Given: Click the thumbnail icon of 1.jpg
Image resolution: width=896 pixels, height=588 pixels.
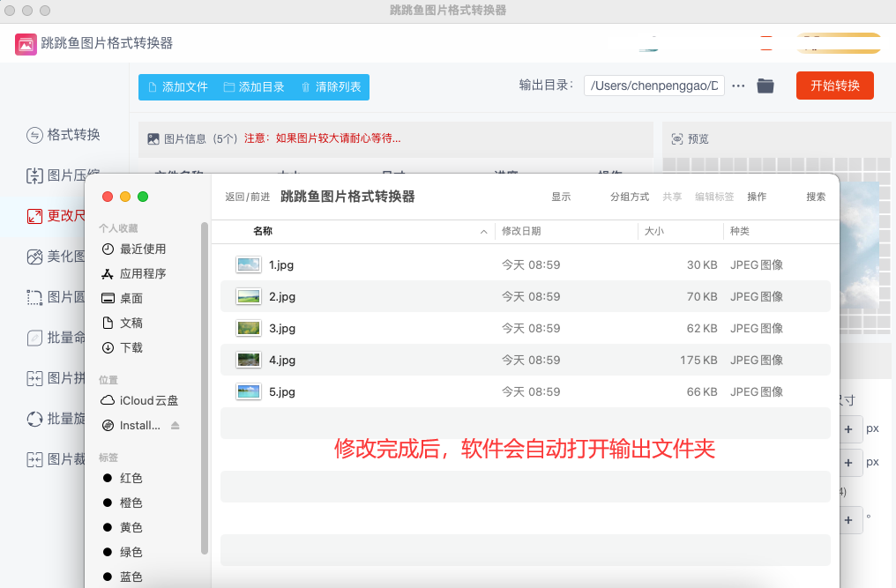Looking at the screenshot, I should [x=249, y=264].
